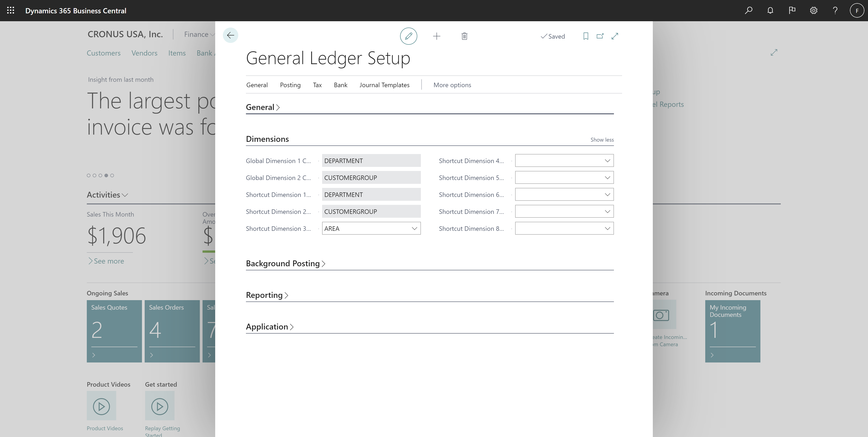Click Show less dimensions link

[602, 139]
